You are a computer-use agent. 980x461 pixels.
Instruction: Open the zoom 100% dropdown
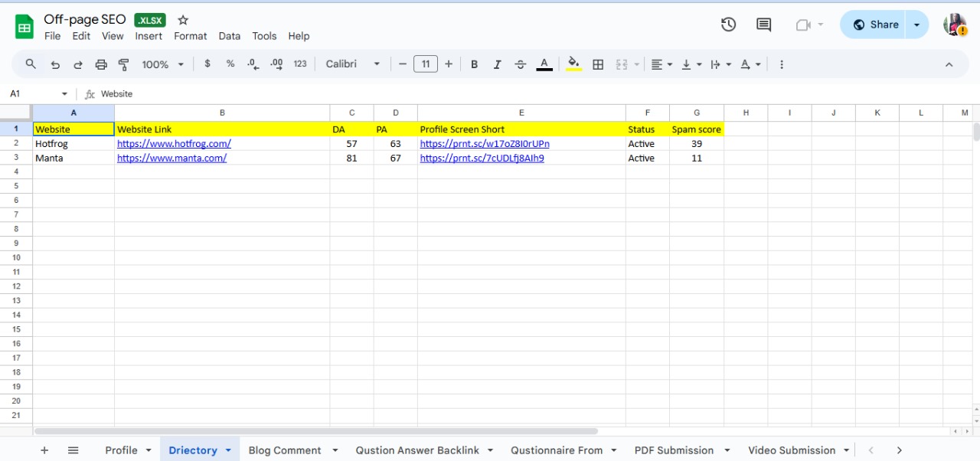(163, 64)
